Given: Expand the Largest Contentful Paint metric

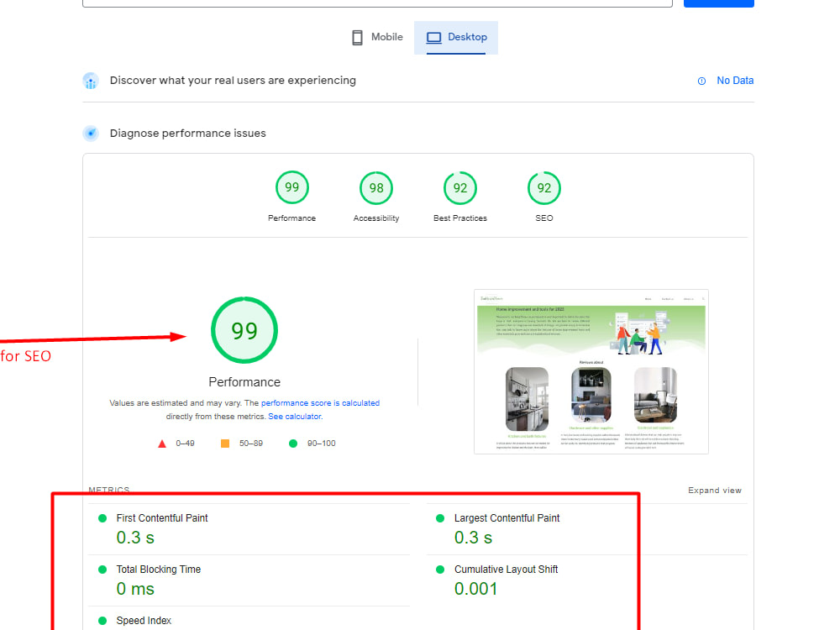Looking at the screenshot, I should [586, 529].
